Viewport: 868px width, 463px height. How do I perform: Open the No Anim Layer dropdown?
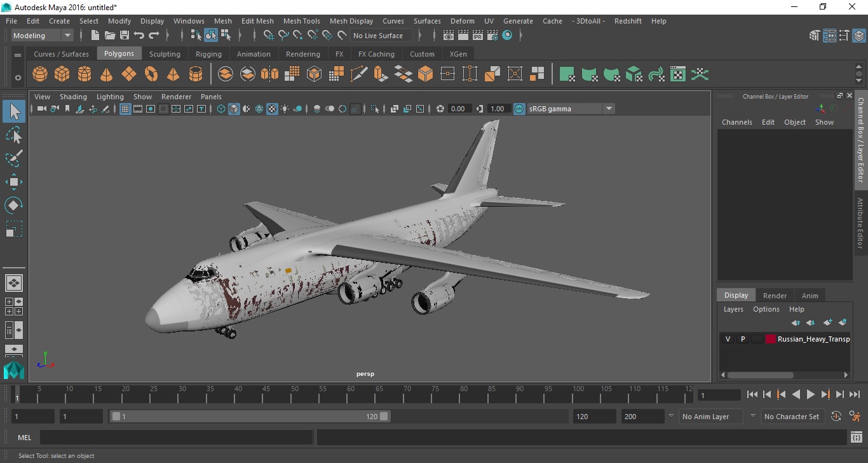[710, 417]
